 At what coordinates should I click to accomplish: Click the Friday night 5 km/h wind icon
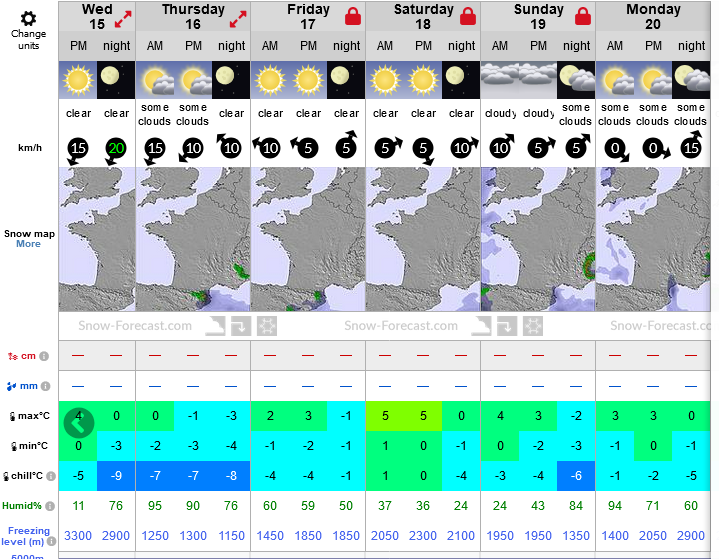(347, 146)
